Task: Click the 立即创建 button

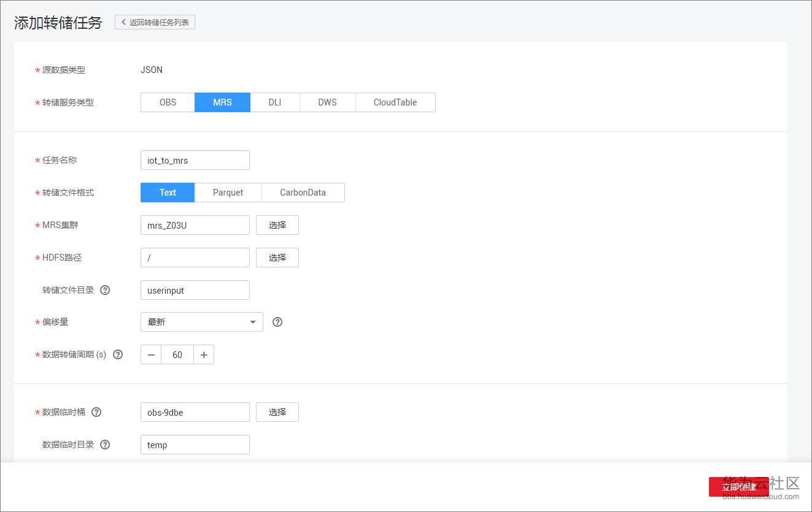Action: (x=738, y=487)
